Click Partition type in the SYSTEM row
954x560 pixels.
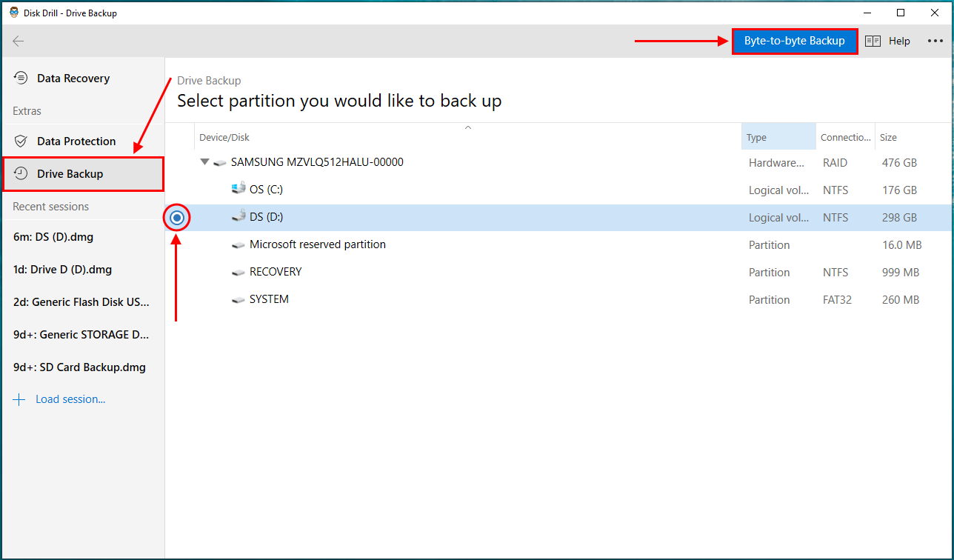coord(769,300)
